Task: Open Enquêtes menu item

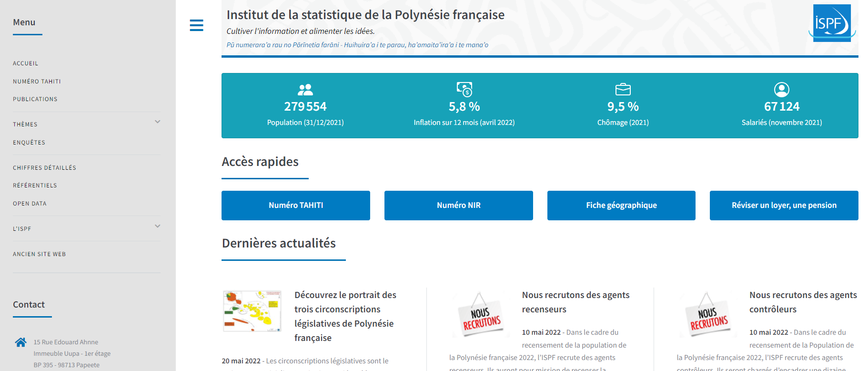Action: [x=29, y=143]
